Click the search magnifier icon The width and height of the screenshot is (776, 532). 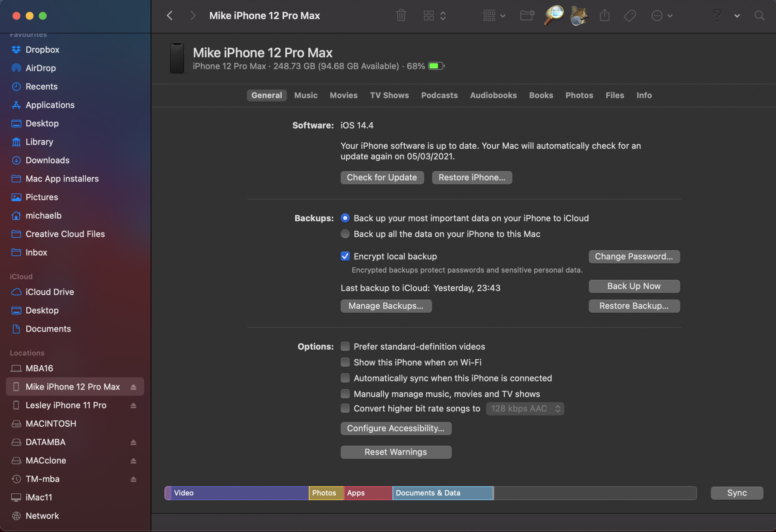click(x=759, y=16)
